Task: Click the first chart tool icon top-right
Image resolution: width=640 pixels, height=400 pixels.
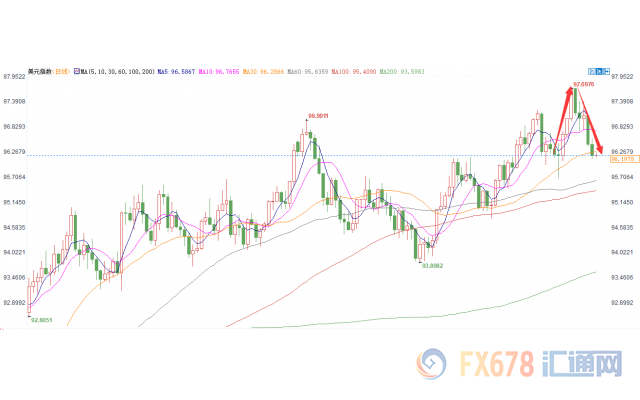Action: (x=591, y=71)
